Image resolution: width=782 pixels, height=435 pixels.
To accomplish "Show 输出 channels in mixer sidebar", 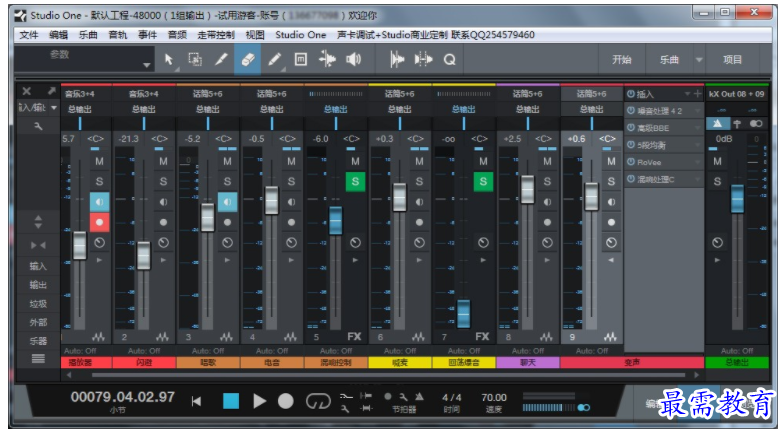I will click(38, 285).
